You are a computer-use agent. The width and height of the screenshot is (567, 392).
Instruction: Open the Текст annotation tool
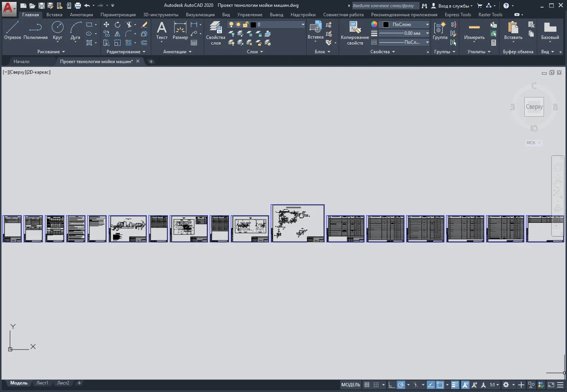click(162, 30)
